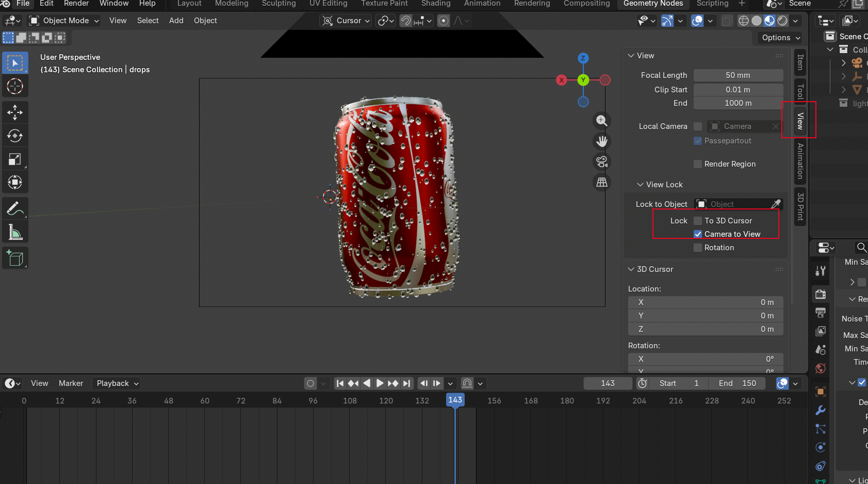This screenshot has width=868, height=484.
Task: Click the current frame 143 field
Action: [x=608, y=383]
